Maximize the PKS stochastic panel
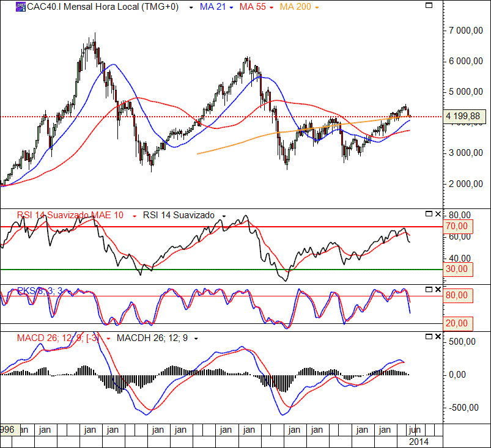The height and width of the screenshot is (448, 491). (429, 290)
